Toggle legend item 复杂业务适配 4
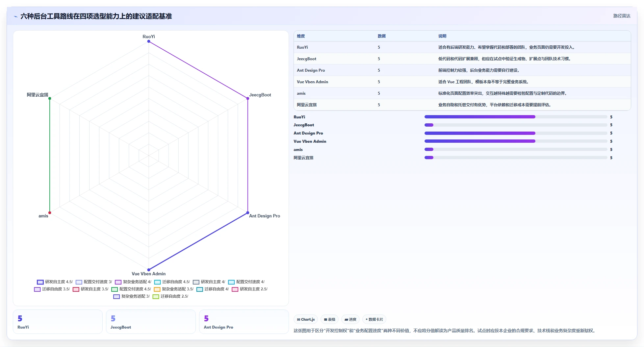This screenshot has height=347, width=644. 133,282
